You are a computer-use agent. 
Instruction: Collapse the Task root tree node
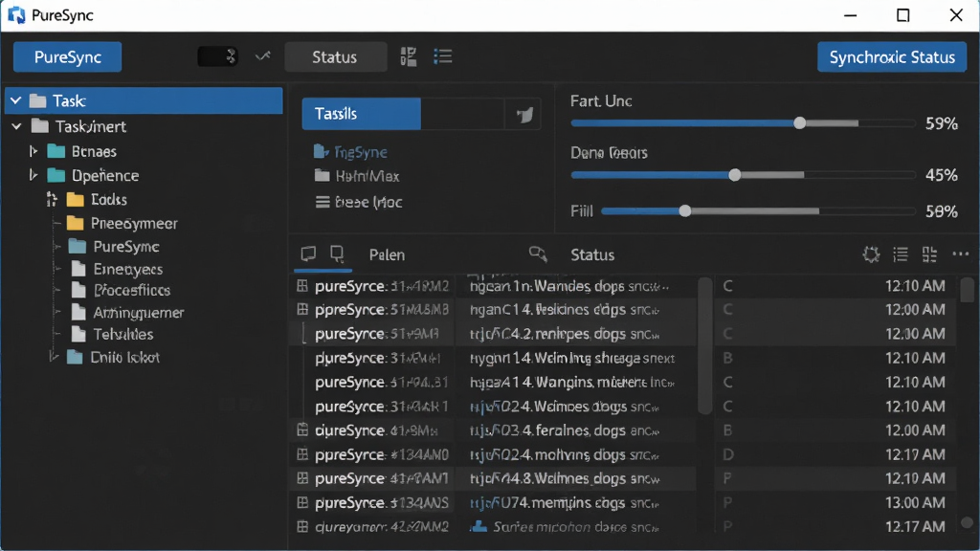16,100
